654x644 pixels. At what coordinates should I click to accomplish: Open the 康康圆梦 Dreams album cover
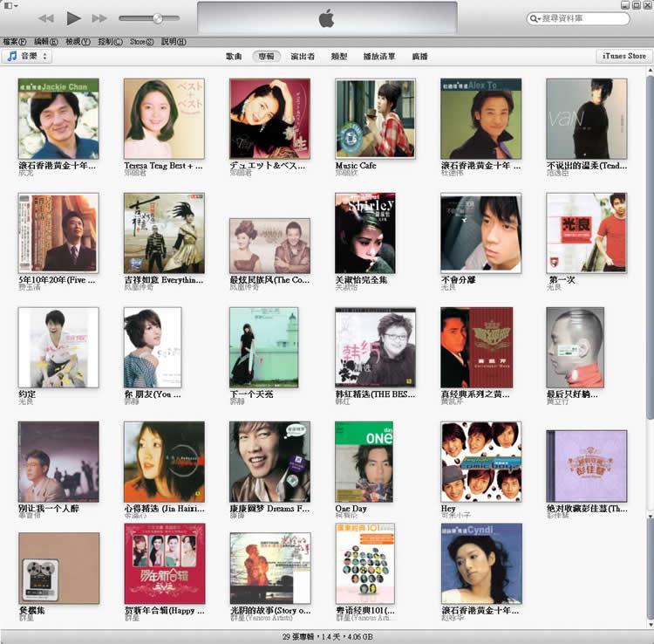[269, 462]
